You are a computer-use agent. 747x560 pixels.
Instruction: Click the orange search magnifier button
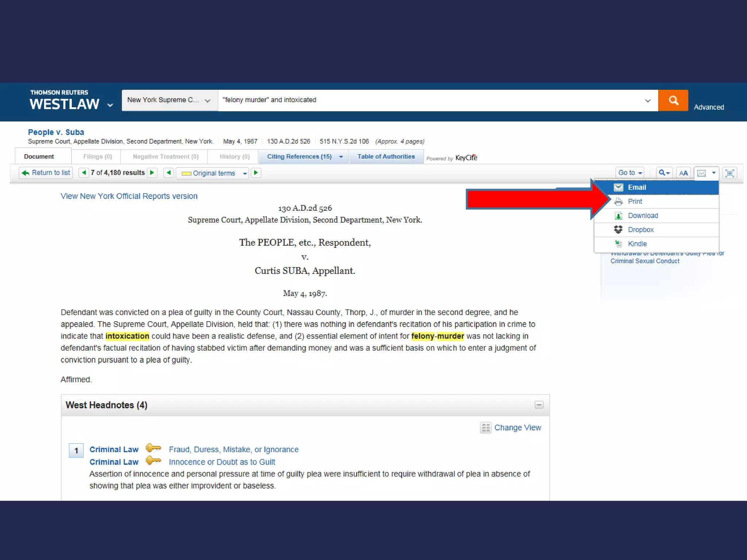point(673,100)
